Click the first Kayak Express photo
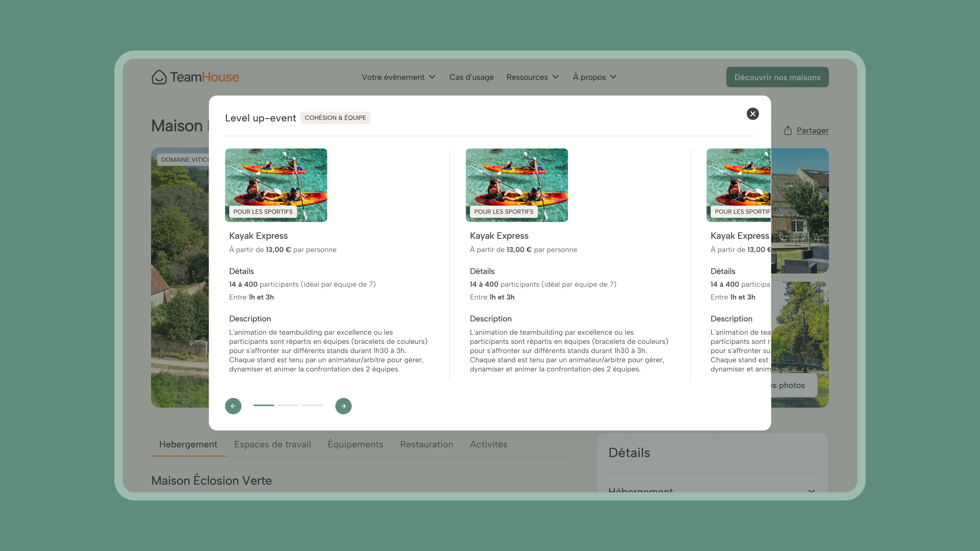The image size is (980, 551). (276, 185)
